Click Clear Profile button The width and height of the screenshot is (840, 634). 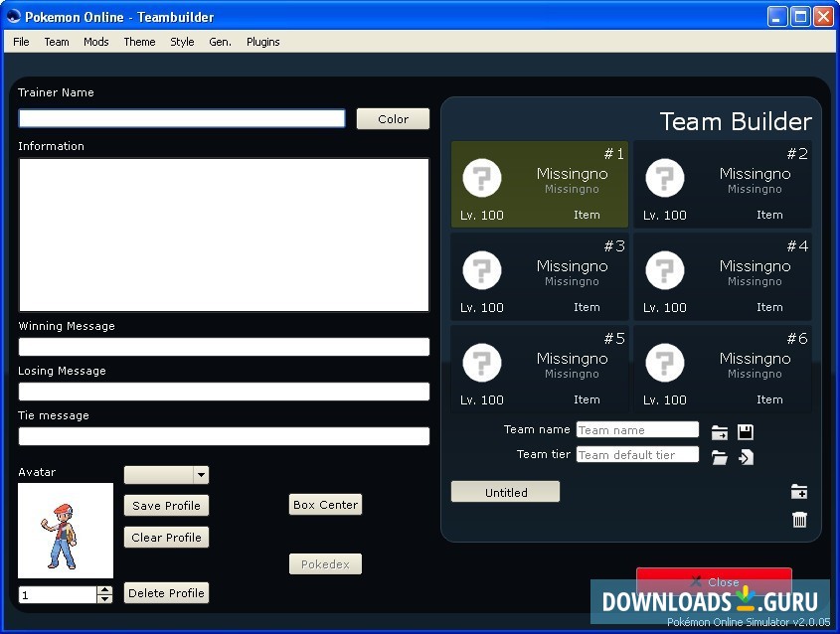[166, 537]
